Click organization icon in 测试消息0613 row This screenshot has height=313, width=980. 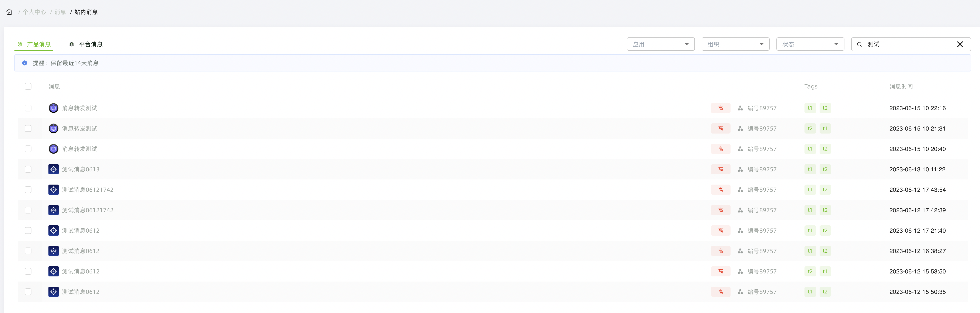coord(740,169)
